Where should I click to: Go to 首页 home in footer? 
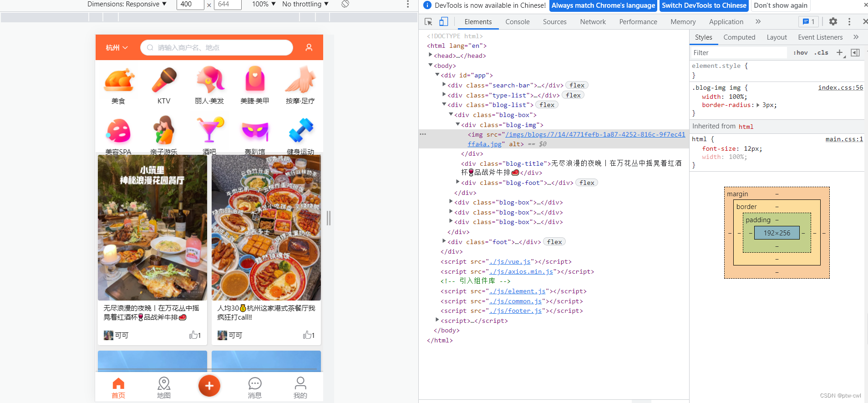point(118,388)
